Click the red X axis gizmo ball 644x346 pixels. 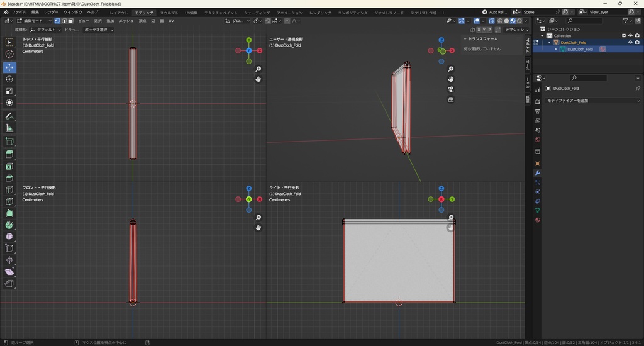click(x=259, y=50)
